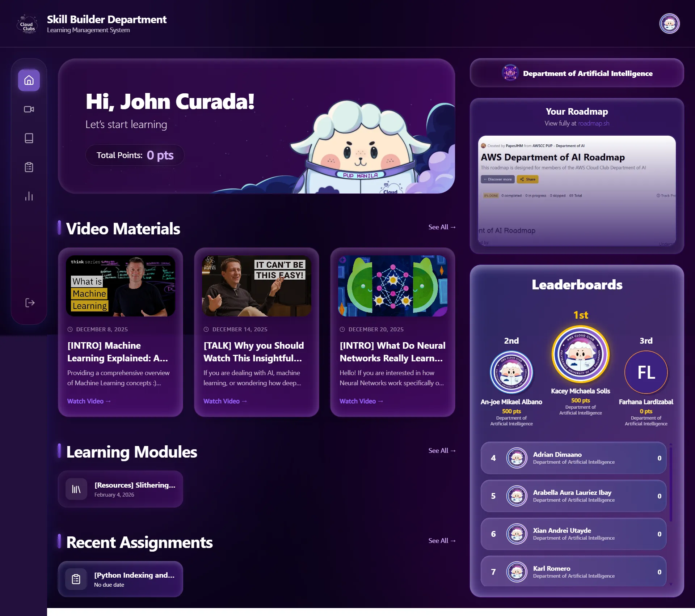Open the video camera sidebar icon
Screen dimensions: 695x616
point(29,109)
